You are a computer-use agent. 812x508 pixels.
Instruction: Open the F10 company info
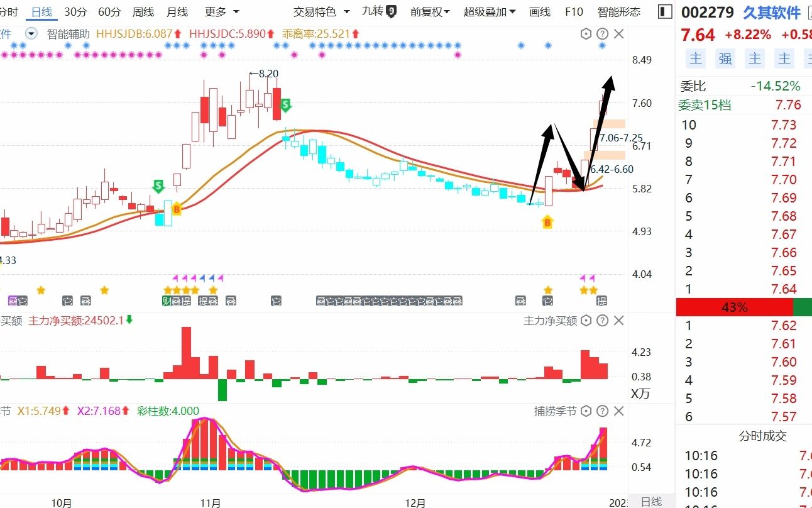pyautogui.click(x=574, y=11)
